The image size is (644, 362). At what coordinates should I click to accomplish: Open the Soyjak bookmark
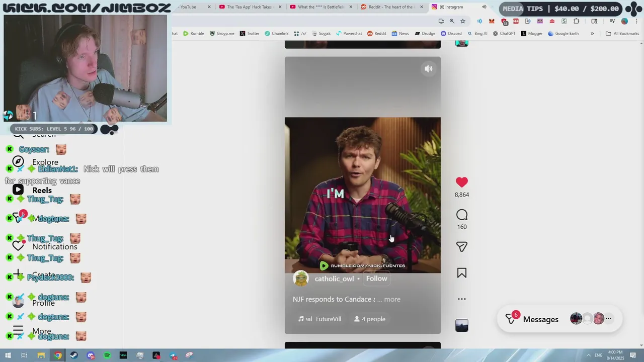click(x=321, y=34)
